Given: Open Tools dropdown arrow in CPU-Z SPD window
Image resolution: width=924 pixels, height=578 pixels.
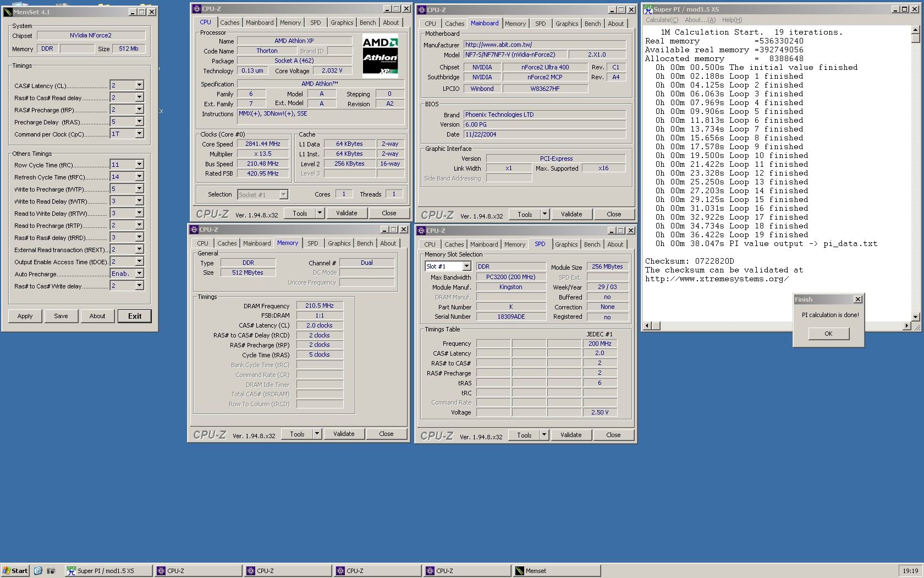Looking at the screenshot, I should pos(544,435).
